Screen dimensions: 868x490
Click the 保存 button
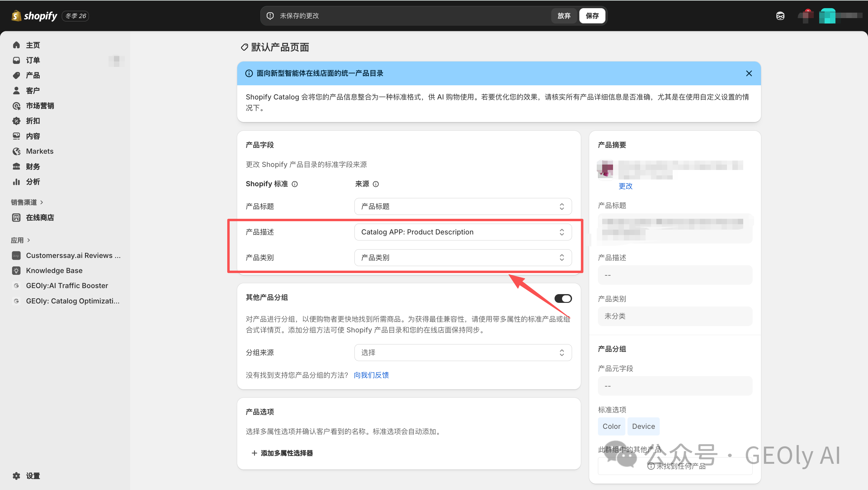point(592,16)
